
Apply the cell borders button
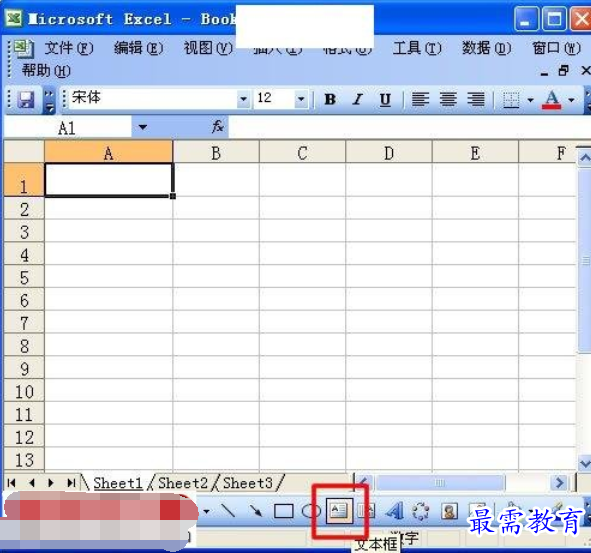pos(511,100)
